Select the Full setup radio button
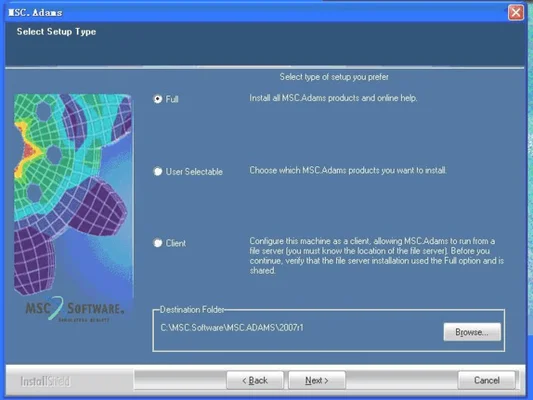 click(158, 99)
